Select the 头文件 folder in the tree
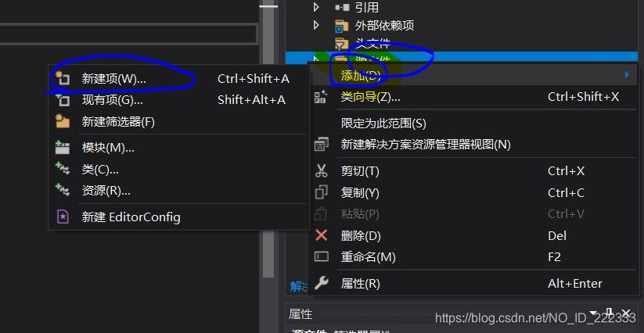644x333 pixels. pyautogui.click(x=373, y=43)
